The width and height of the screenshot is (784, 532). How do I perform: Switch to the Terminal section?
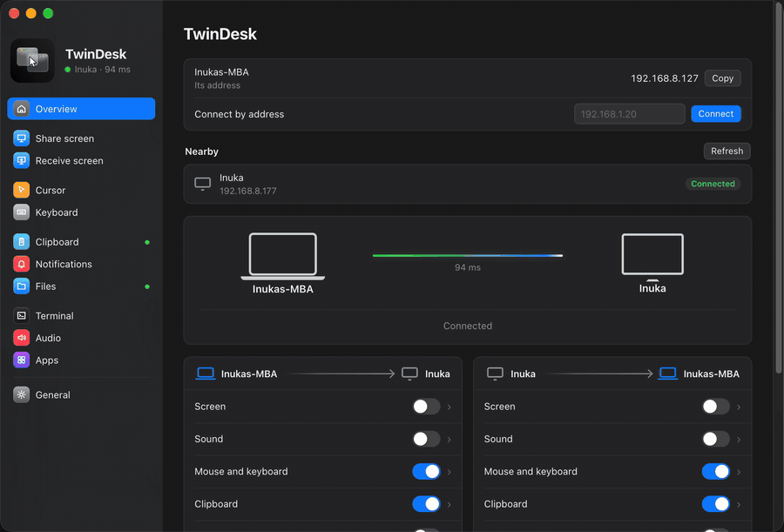(81, 315)
